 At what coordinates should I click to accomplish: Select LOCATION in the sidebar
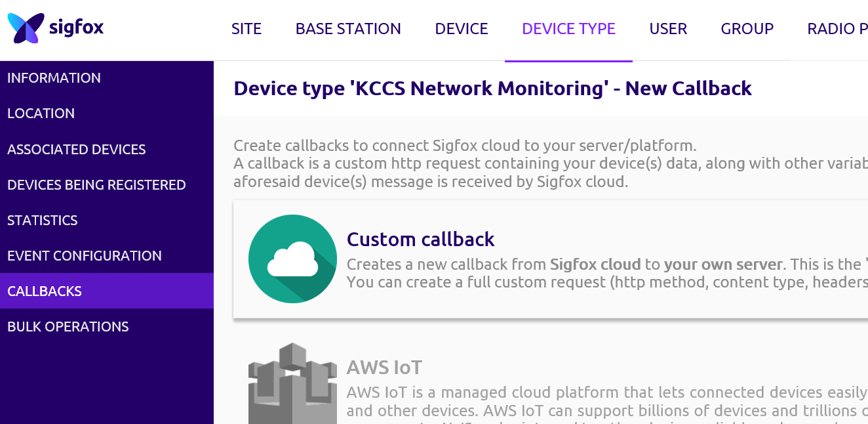click(41, 114)
